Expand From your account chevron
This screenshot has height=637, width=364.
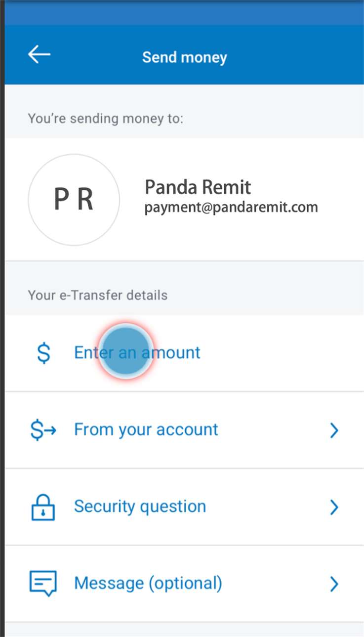point(334,430)
